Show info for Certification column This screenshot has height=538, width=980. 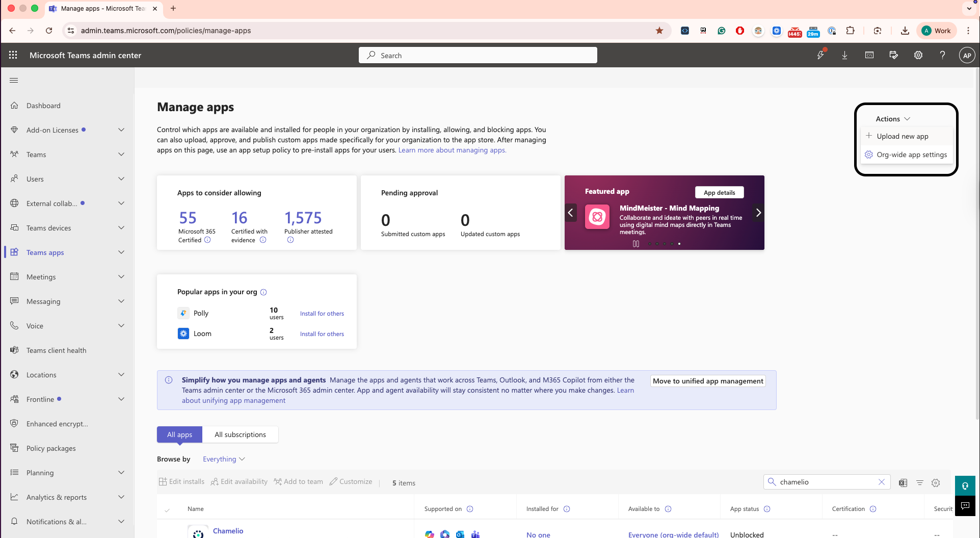[x=873, y=509]
